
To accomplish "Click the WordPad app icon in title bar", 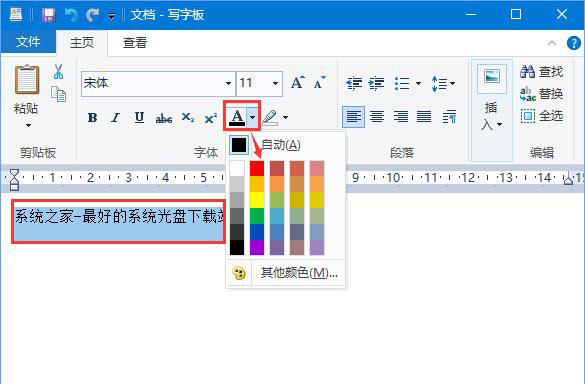I will coord(16,15).
